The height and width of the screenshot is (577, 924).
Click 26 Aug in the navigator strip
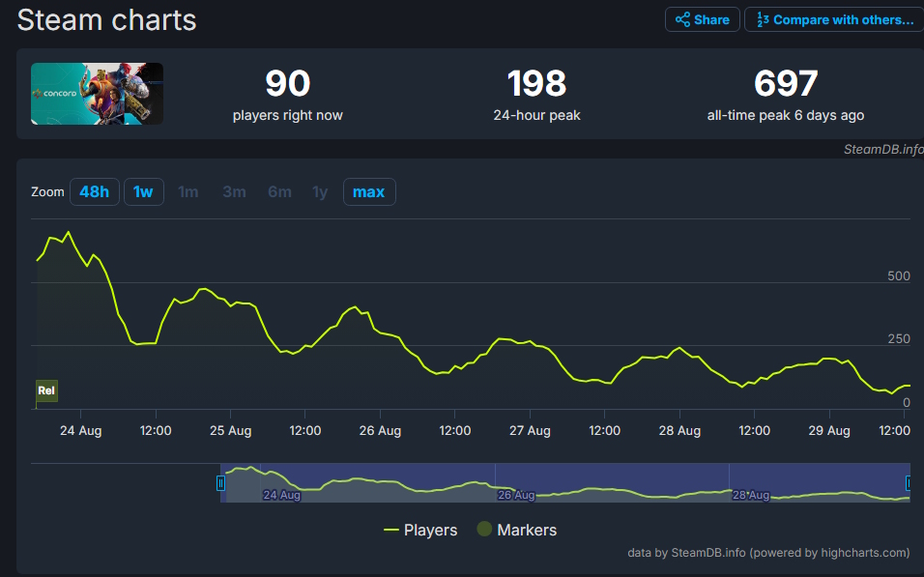[515, 495]
